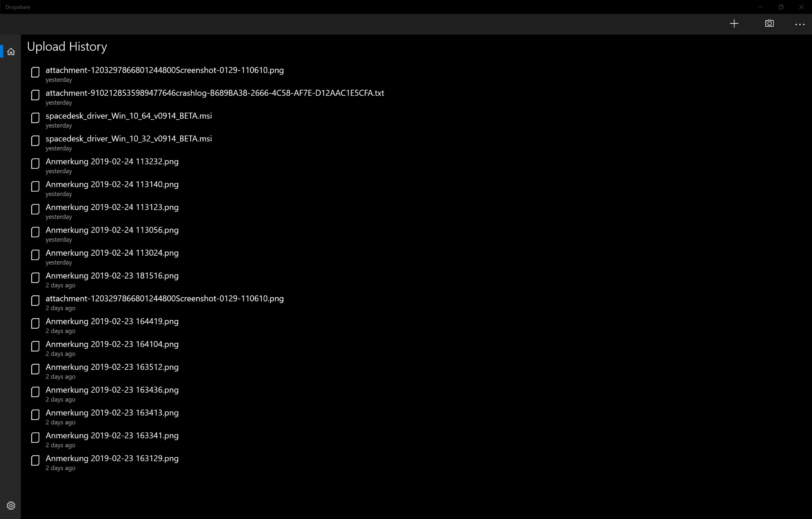Image resolution: width=812 pixels, height=519 pixels.
Task: Click file icon beside Anmerkung 163129.png
Action: 35,460
